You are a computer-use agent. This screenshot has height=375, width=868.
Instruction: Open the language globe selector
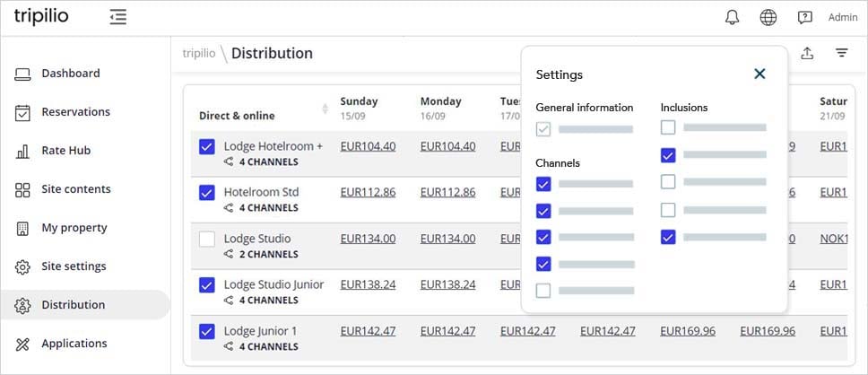[768, 17]
